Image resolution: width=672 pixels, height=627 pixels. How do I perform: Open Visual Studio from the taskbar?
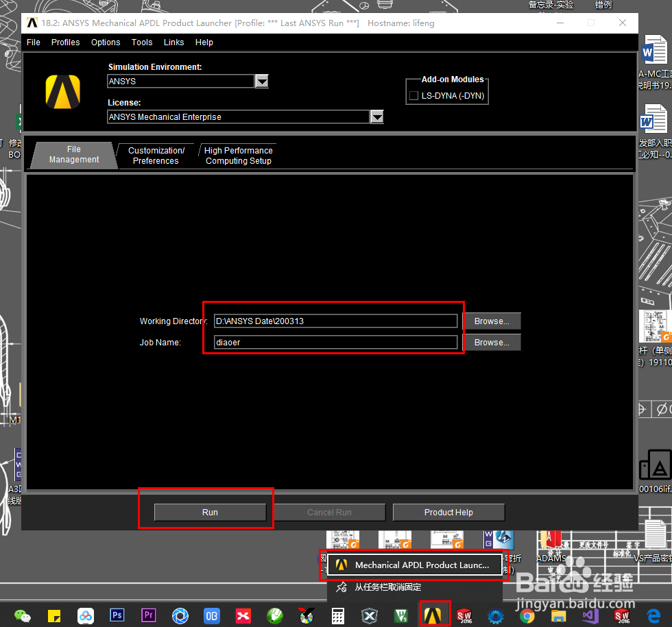pos(590,616)
